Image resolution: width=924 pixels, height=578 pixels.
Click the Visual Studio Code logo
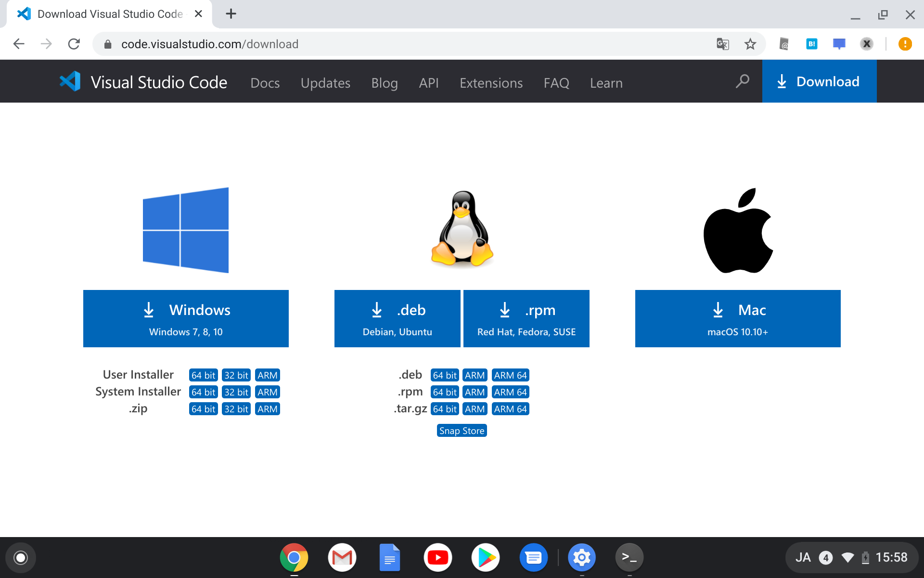pos(70,81)
